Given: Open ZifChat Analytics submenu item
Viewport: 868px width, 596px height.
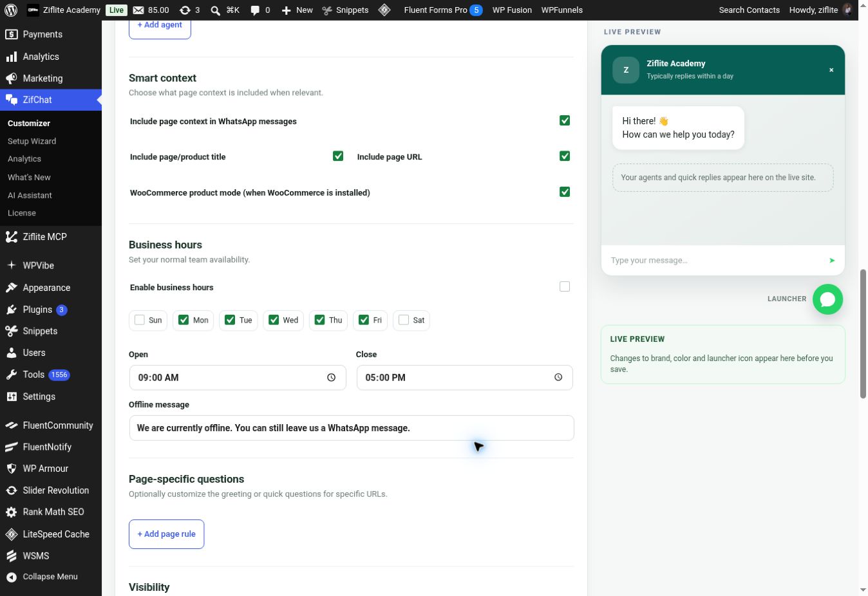Looking at the screenshot, I should click(x=24, y=159).
